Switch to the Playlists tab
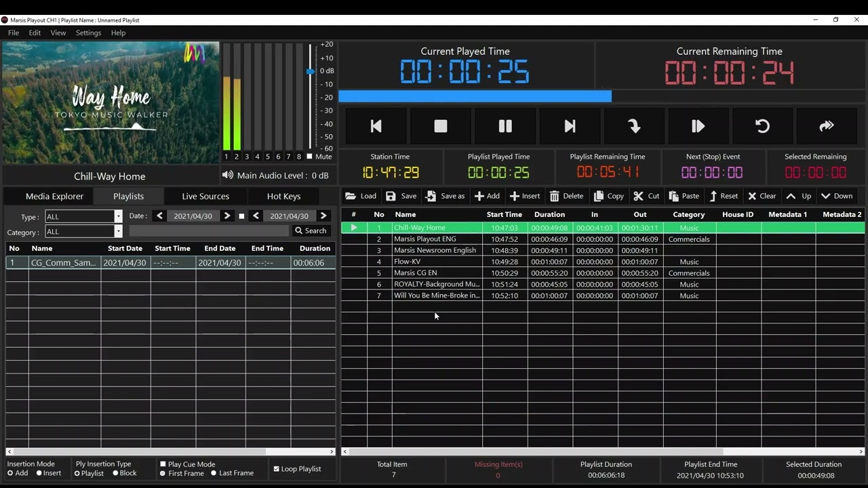The height and width of the screenshot is (488, 868). click(x=129, y=196)
